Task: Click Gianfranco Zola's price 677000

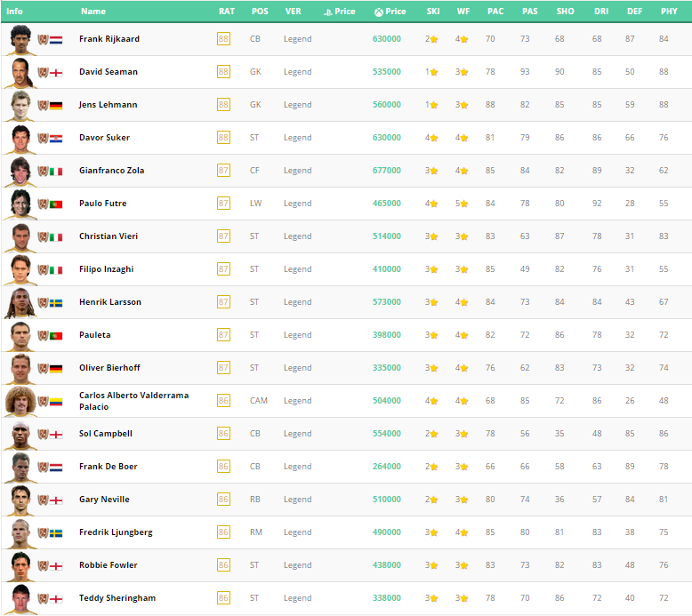Action: click(x=387, y=171)
